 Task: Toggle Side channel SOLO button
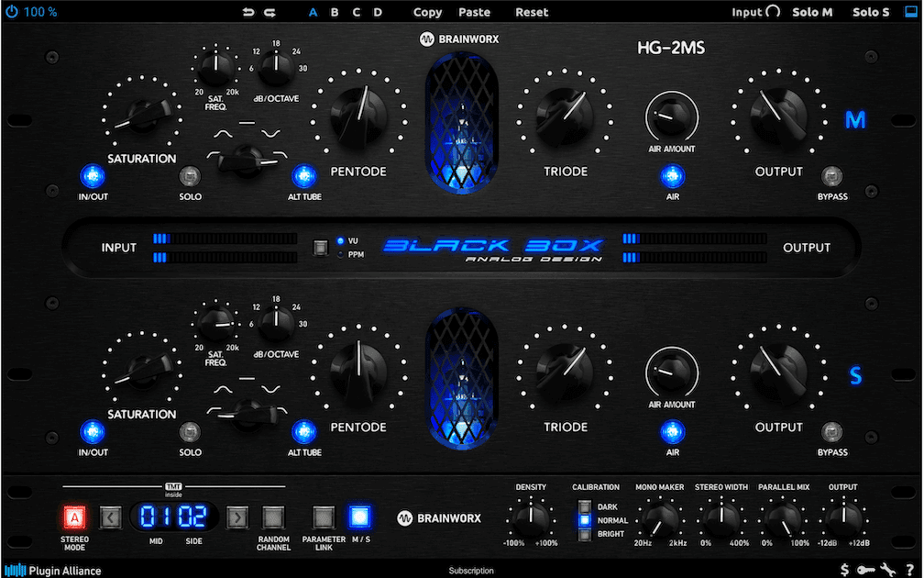(x=190, y=432)
